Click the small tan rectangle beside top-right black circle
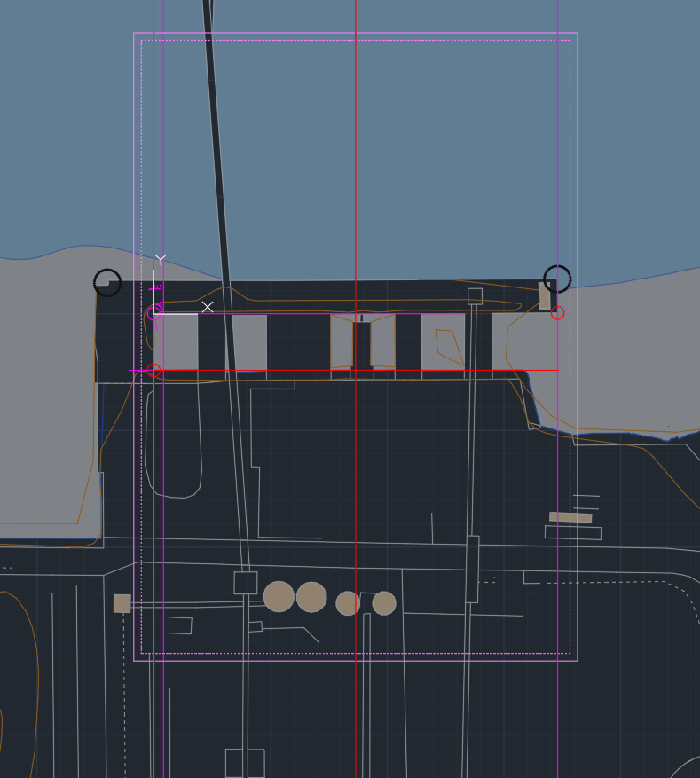Screen dimensions: 700x778 [x=544, y=296]
